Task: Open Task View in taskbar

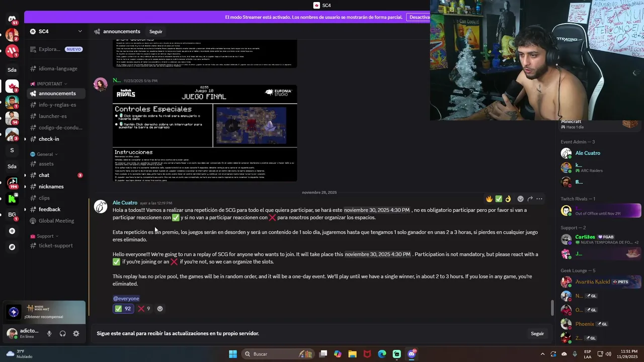Action: pyautogui.click(x=323, y=354)
